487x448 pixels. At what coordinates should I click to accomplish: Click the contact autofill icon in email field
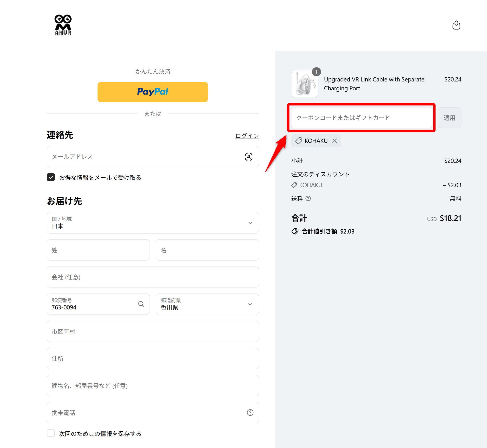coord(249,157)
